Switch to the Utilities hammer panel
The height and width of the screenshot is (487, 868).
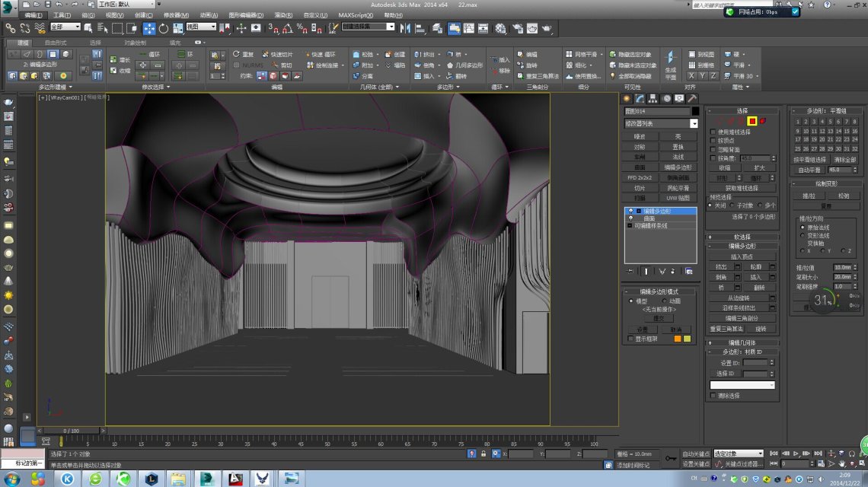(x=692, y=98)
